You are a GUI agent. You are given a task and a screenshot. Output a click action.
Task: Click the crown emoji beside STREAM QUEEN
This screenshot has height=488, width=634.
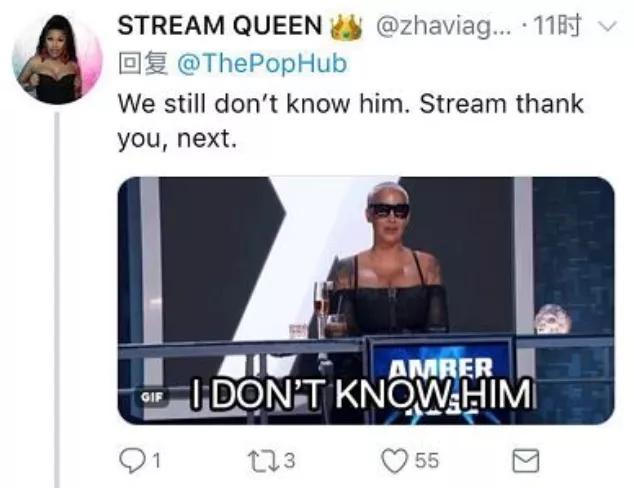(x=346, y=27)
